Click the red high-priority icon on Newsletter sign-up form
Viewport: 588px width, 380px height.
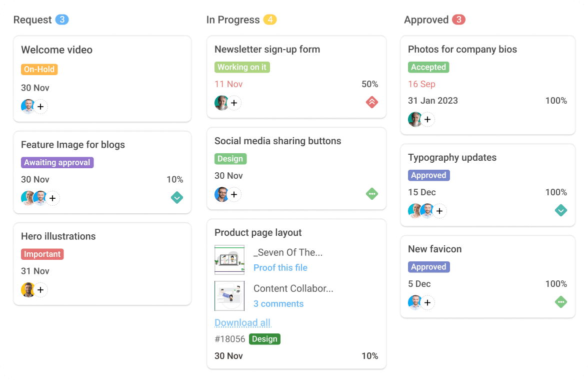[371, 102]
